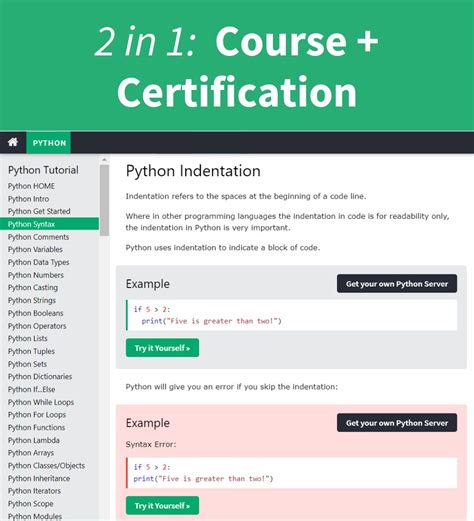The height and width of the screenshot is (521, 474).
Task: Open Python Lambda in sidebar
Action: point(34,440)
